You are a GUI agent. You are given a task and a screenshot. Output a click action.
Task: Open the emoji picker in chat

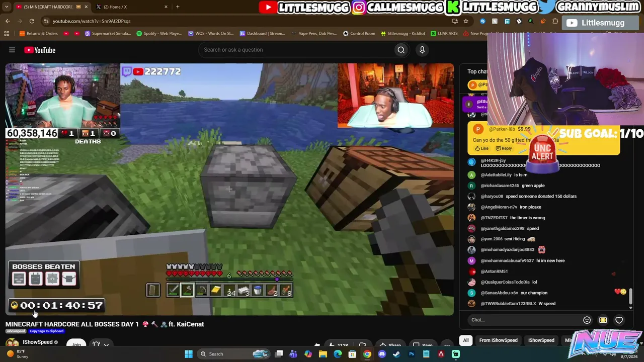pyautogui.click(x=587, y=320)
